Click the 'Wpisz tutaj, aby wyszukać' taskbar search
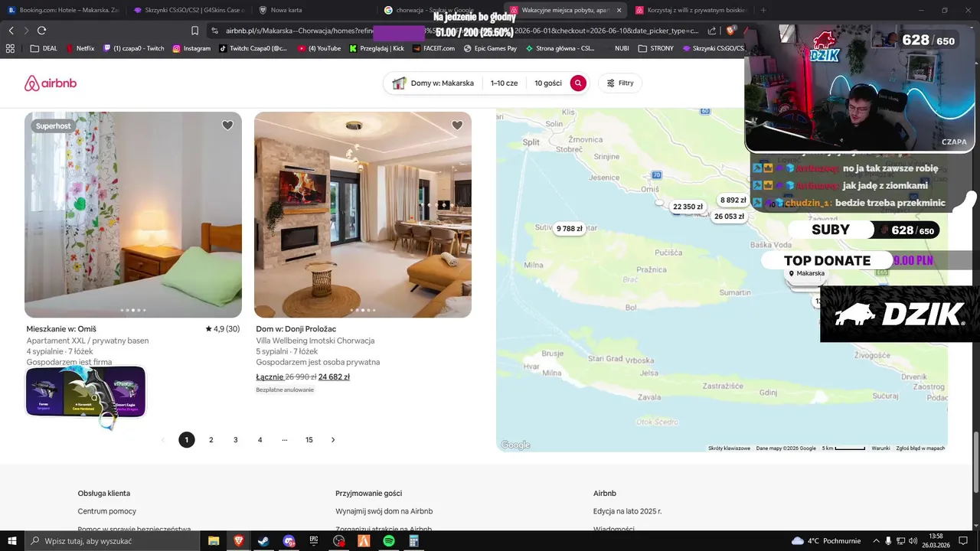The width and height of the screenshot is (980, 551). pyautogui.click(x=112, y=540)
